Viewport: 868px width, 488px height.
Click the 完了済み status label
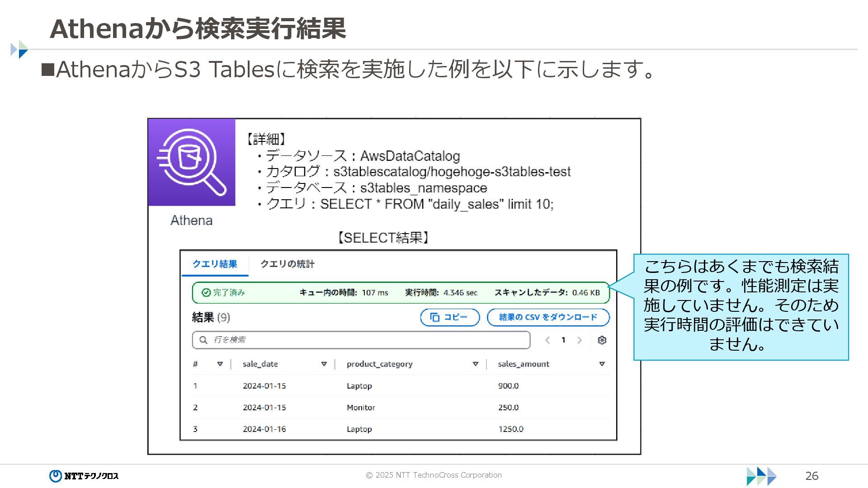[229, 293]
